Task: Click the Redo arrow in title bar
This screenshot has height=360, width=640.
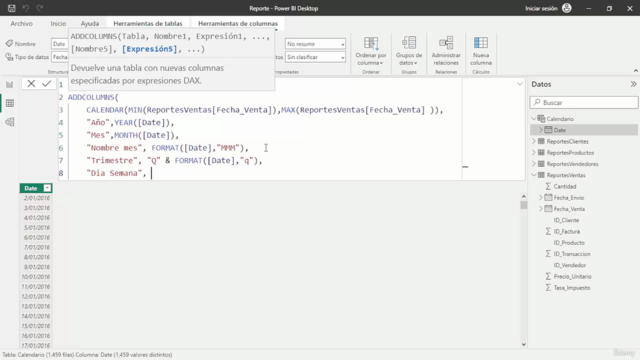Action: point(40,8)
